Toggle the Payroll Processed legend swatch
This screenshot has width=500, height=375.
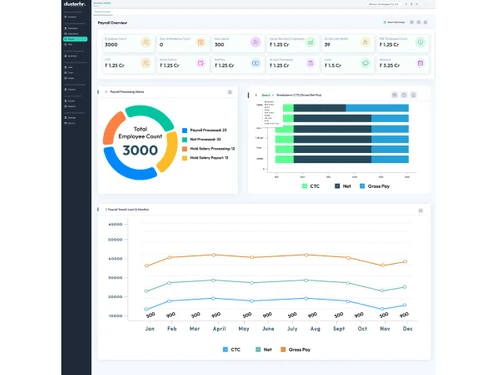click(185, 130)
